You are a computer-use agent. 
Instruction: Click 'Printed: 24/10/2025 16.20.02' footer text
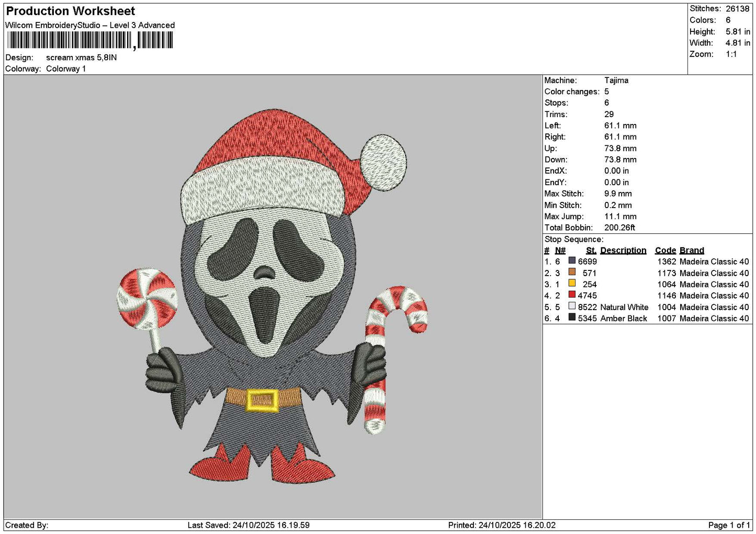coord(502,525)
